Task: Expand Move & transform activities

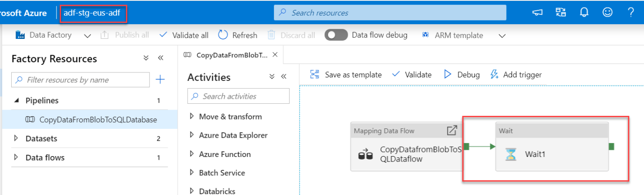Action: pyautogui.click(x=192, y=116)
